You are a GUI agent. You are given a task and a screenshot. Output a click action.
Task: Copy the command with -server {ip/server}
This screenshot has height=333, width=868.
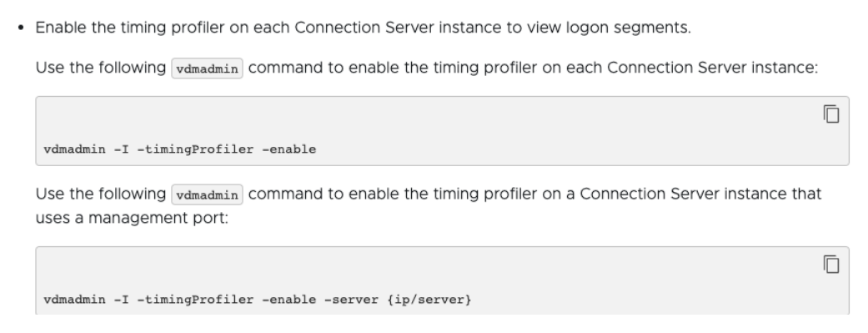coord(831,265)
